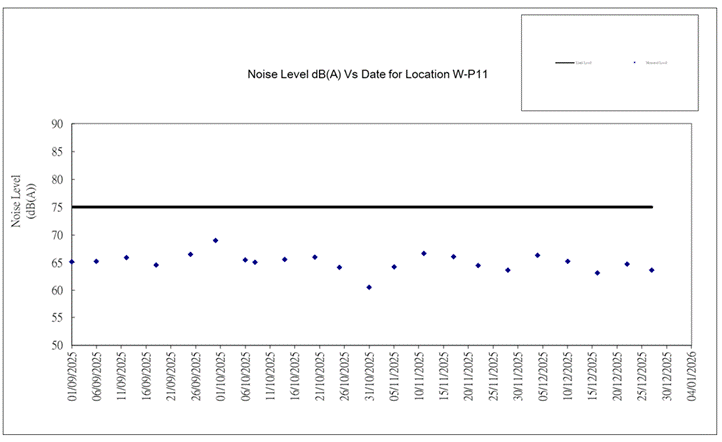Click the y-axis label '70'
The width and height of the screenshot is (722, 442).
pos(57,235)
